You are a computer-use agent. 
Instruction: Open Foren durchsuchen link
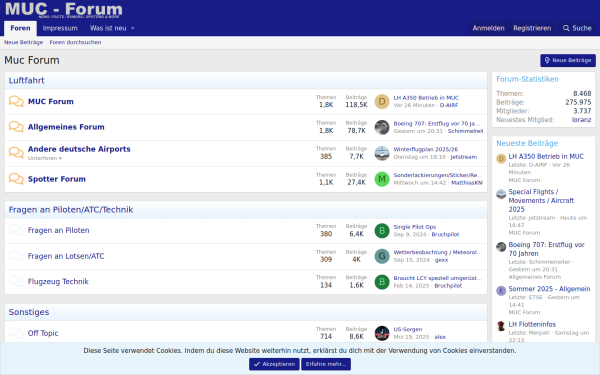75,42
